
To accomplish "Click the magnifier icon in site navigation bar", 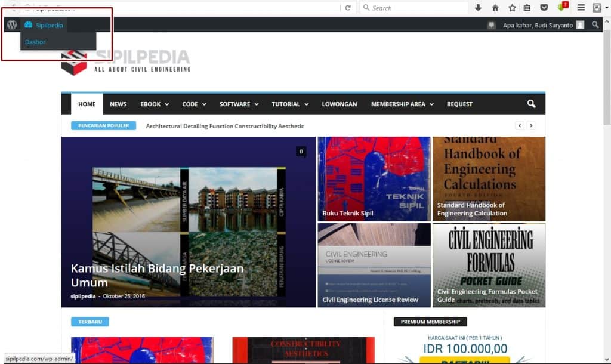I will point(531,104).
